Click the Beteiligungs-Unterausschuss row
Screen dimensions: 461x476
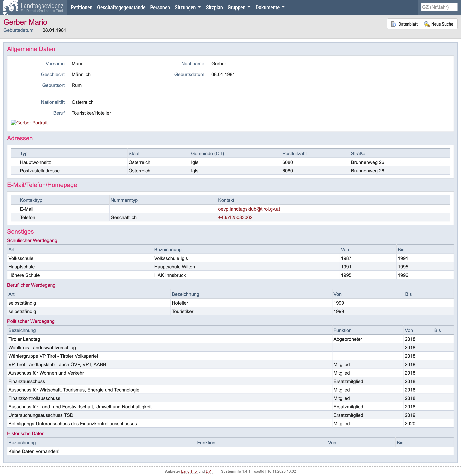(230, 424)
